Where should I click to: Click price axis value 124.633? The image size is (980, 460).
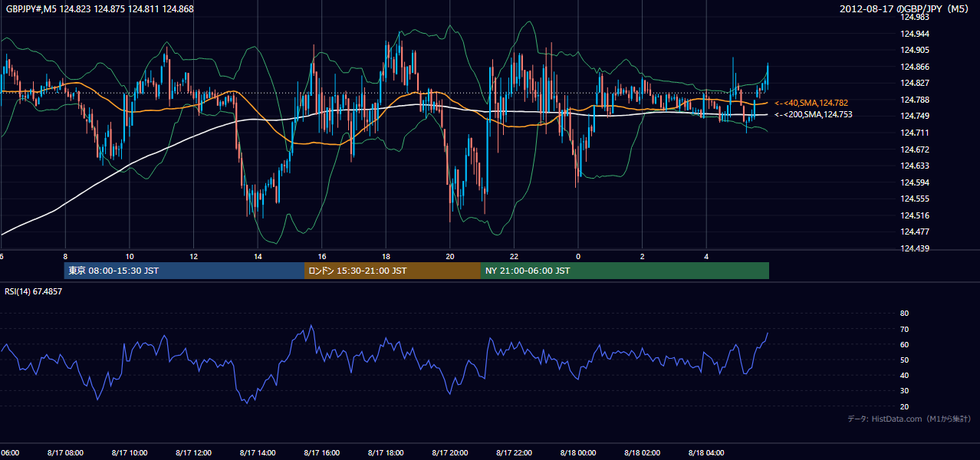click(x=915, y=166)
